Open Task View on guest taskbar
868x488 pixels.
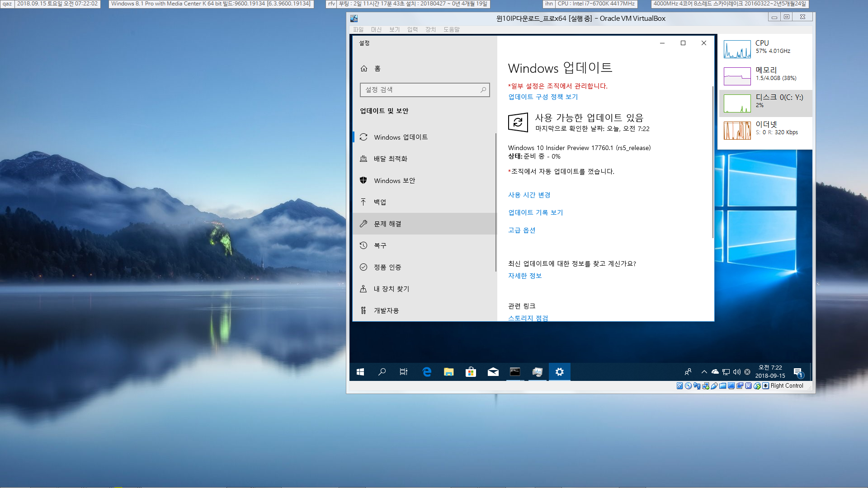tap(404, 371)
